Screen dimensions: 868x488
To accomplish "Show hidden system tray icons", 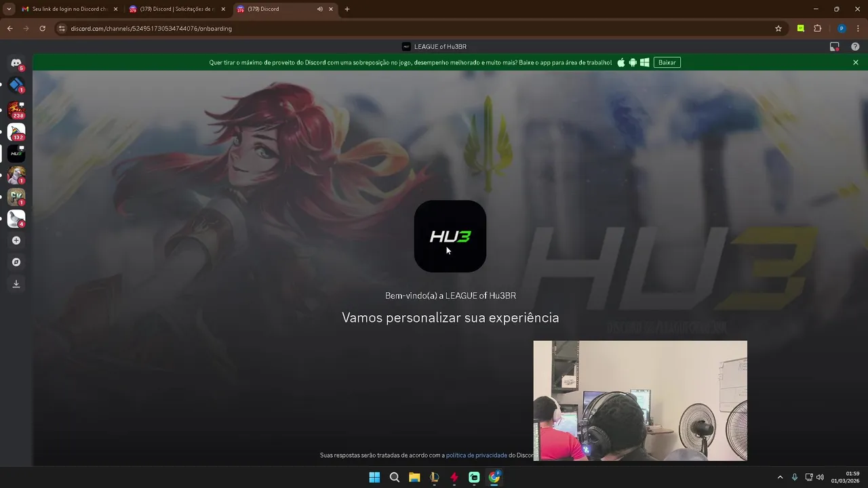I will 780,477.
